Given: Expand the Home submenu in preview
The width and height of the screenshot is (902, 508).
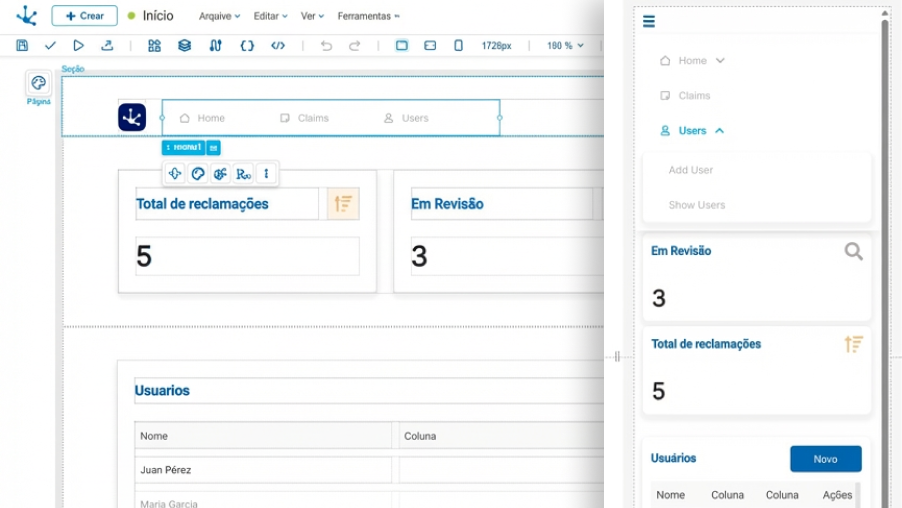Looking at the screenshot, I should 720,61.
